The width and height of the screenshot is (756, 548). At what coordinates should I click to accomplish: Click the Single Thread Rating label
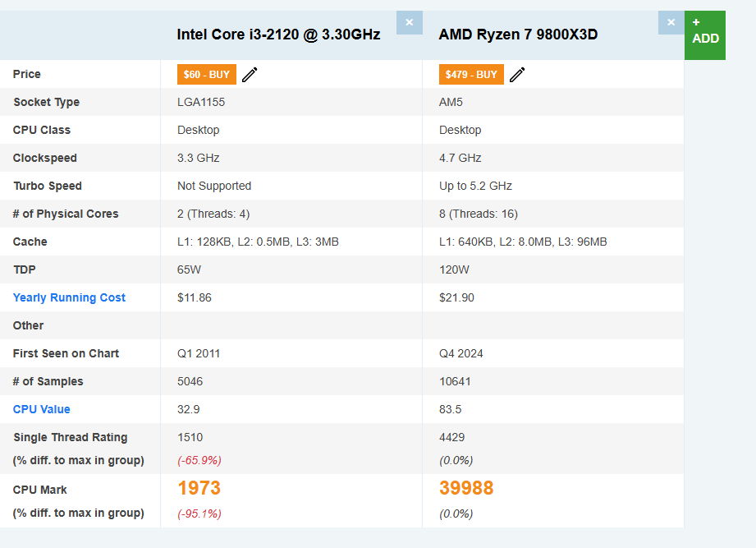[71, 438]
